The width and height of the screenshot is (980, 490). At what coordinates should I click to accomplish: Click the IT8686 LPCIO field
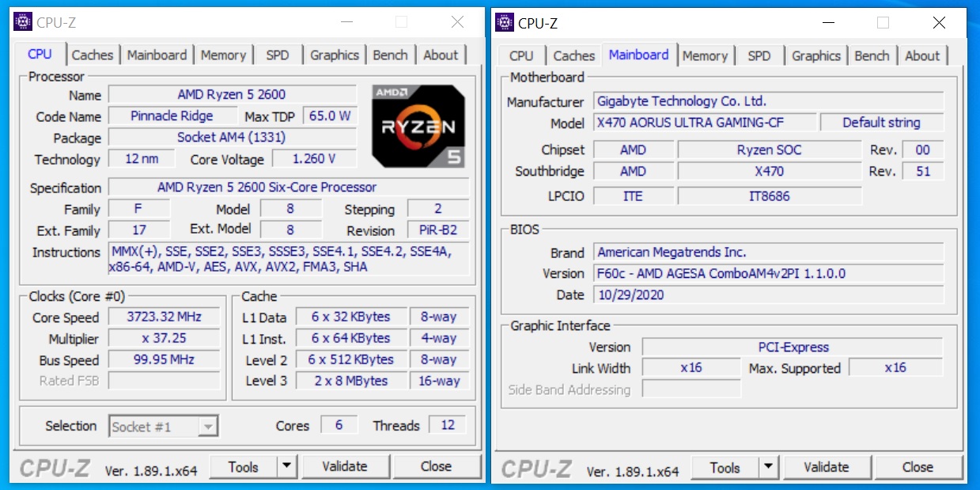pyautogui.click(x=770, y=196)
